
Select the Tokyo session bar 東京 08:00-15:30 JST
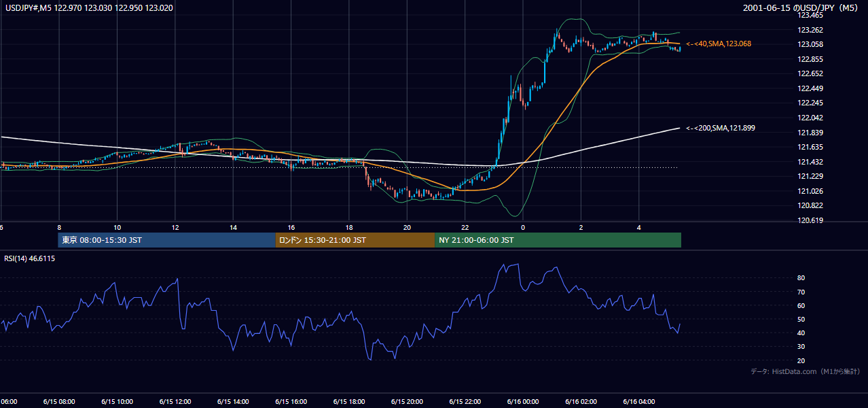[166, 240]
